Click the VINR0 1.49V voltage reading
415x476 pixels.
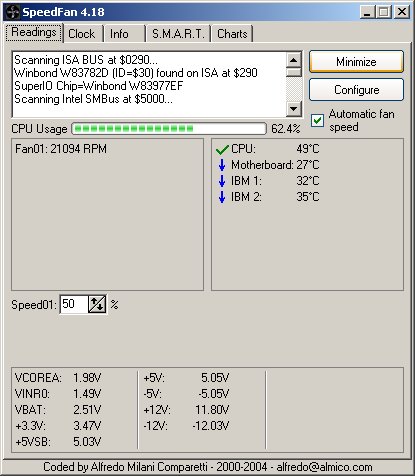[x=58, y=394]
